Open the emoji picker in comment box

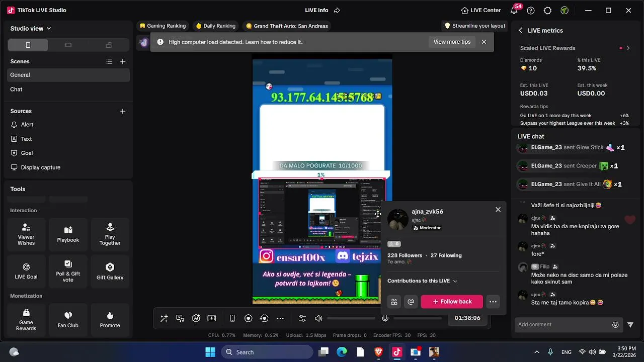click(x=615, y=325)
